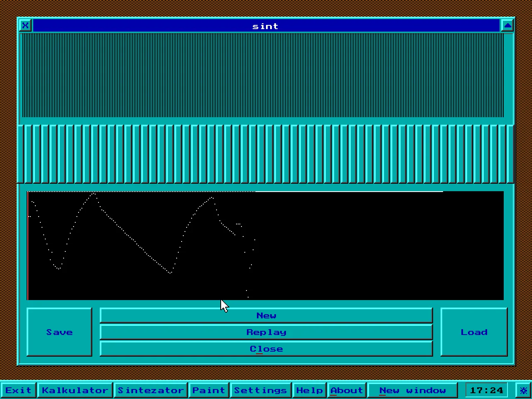Click the leftmost synthesizer key
The height and width of the screenshot is (399, 532).
21,154
